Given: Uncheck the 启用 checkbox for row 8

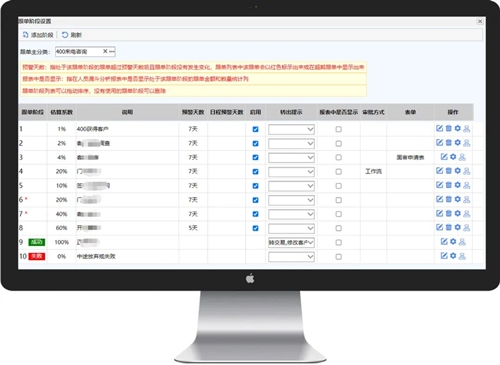Looking at the screenshot, I should [x=255, y=228].
